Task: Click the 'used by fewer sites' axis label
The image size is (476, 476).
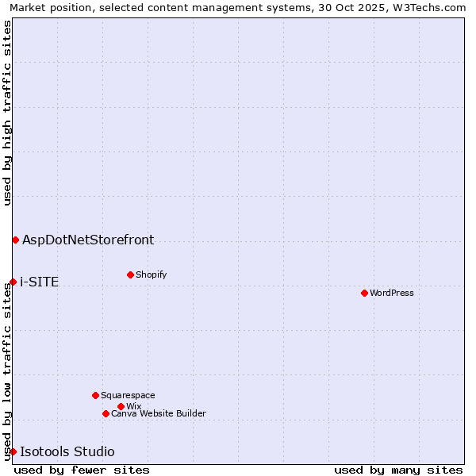Action: 82,470
